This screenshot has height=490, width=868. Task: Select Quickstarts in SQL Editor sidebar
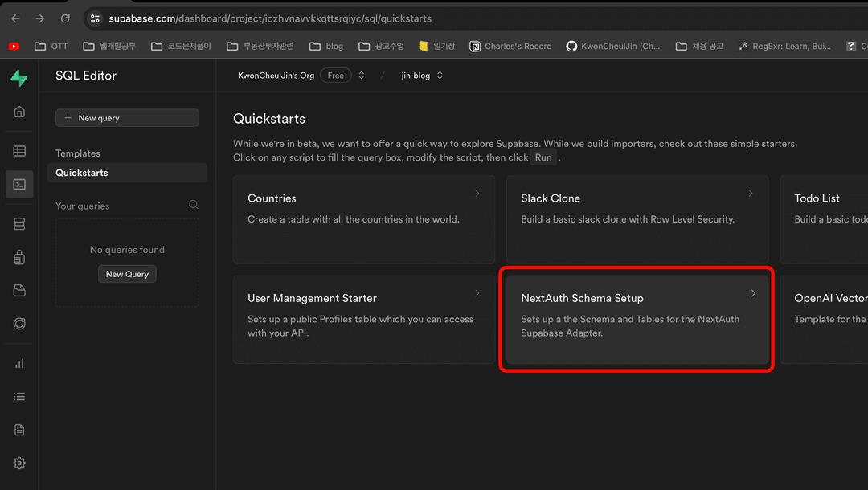127,173
